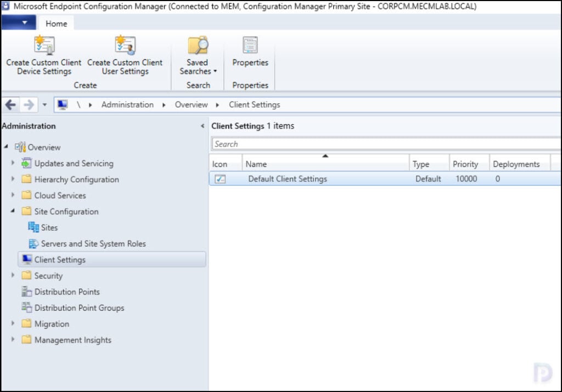Expand the Updates and Servicing node
Screen dimensions: 562x392
(x=13, y=163)
